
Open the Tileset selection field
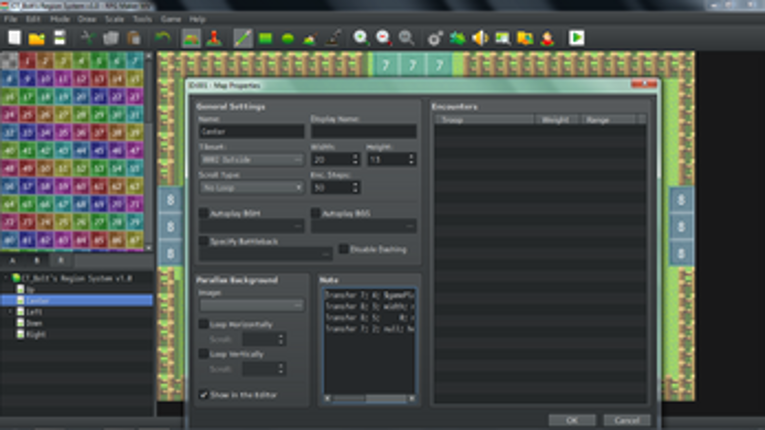pos(251,160)
